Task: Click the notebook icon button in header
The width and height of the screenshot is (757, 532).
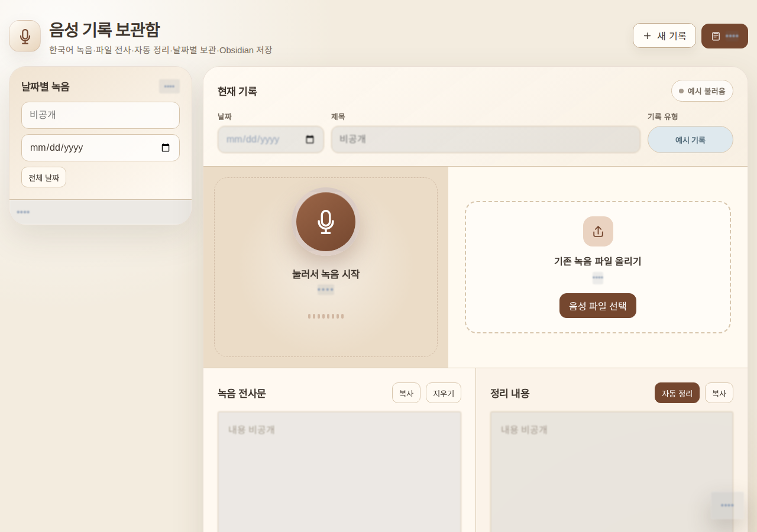Action: (724, 36)
